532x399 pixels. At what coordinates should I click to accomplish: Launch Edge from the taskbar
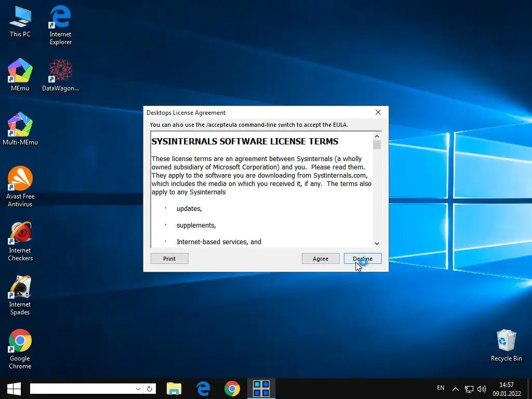pyautogui.click(x=203, y=389)
